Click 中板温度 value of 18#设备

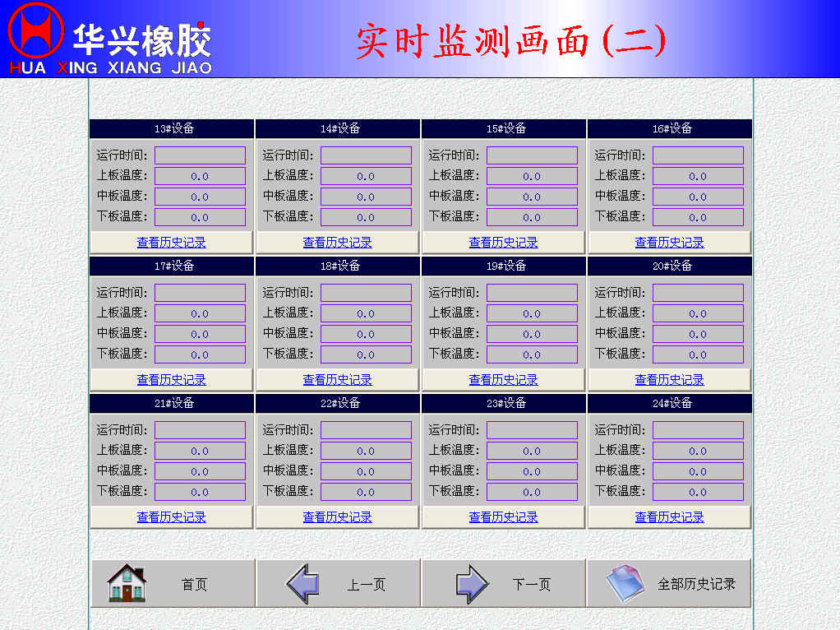tap(367, 333)
